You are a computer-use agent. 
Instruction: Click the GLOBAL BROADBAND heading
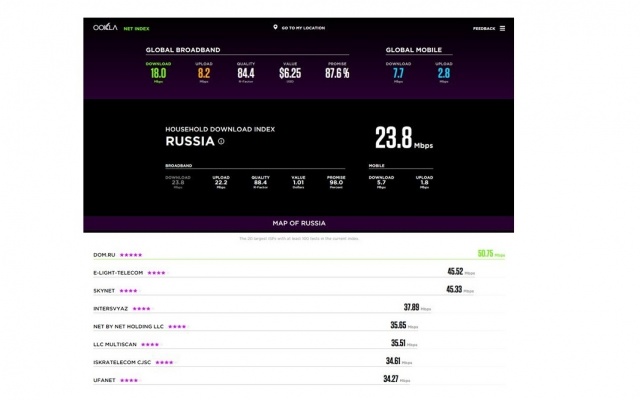(183, 50)
